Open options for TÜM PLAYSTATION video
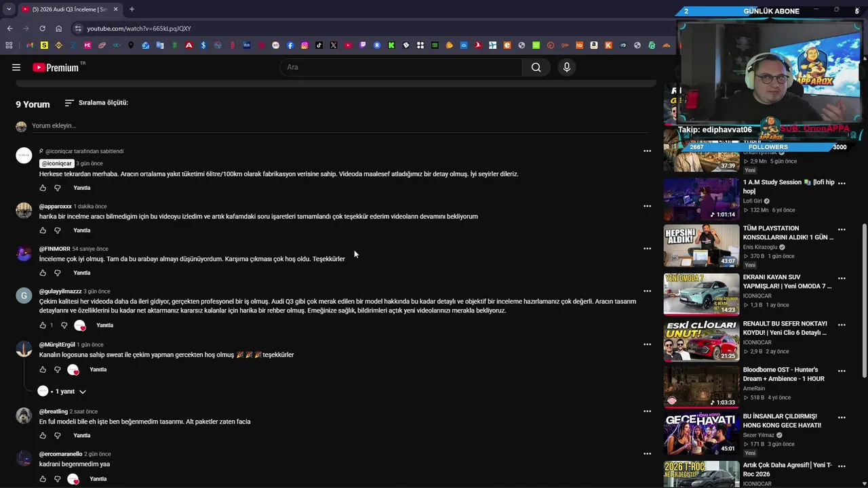 click(842, 229)
